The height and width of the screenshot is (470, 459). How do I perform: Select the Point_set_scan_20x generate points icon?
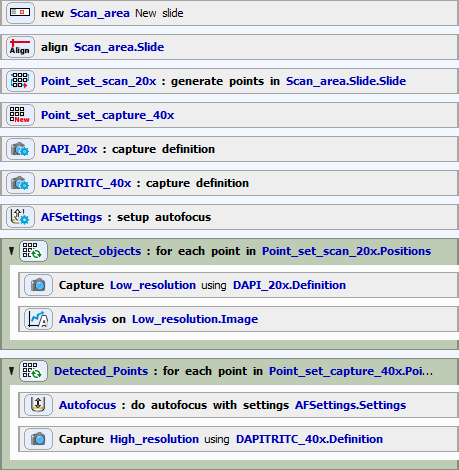click(20, 81)
